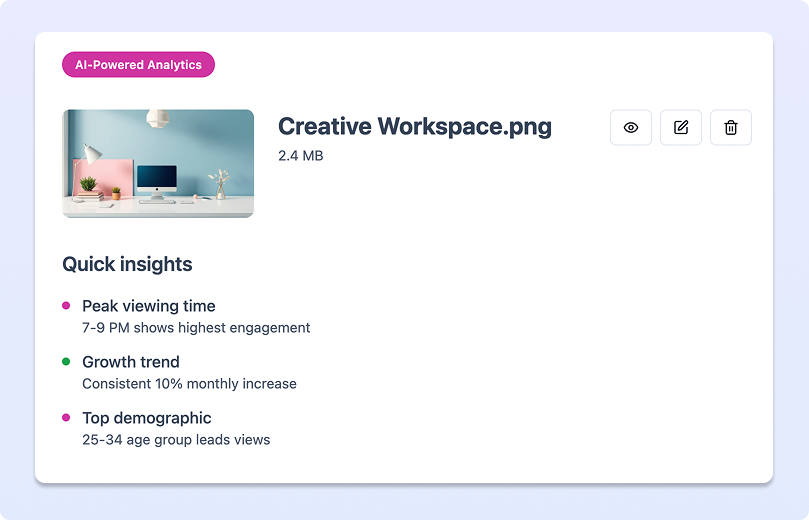
Task: Click the green dot beside Growth trend
Action: pyautogui.click(x=66, y=362)
